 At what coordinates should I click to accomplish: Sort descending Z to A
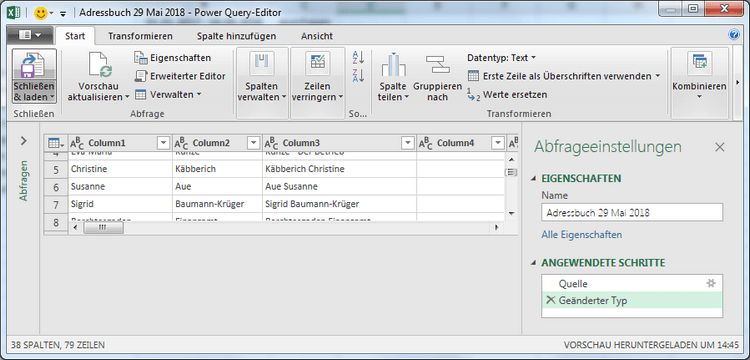(358, 76)
